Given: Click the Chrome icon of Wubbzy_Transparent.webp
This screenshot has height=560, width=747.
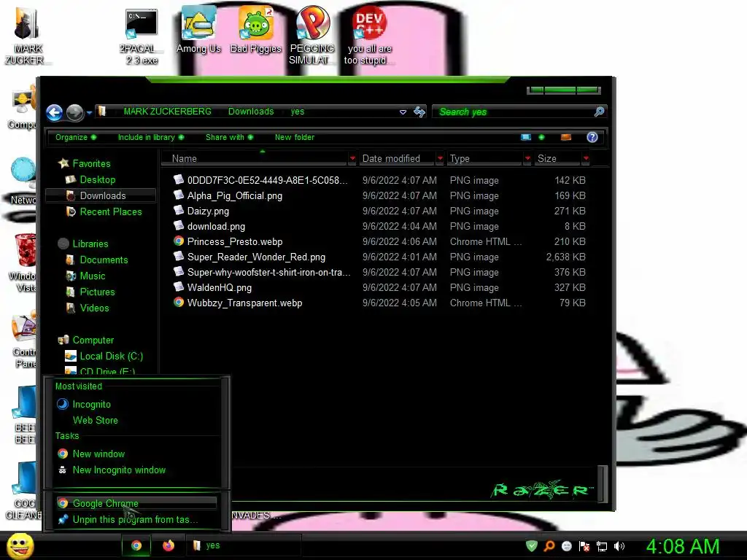Looking at the screenshot, I should 179,302.
